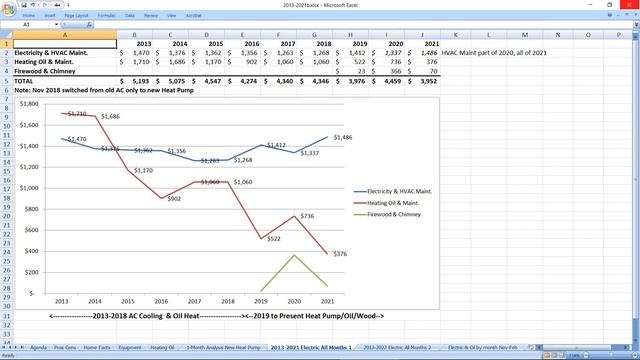The width and height of the screenshot is (640, 360).
Task: Click the Heating Oil & Maint. row label
Action: 44,62
